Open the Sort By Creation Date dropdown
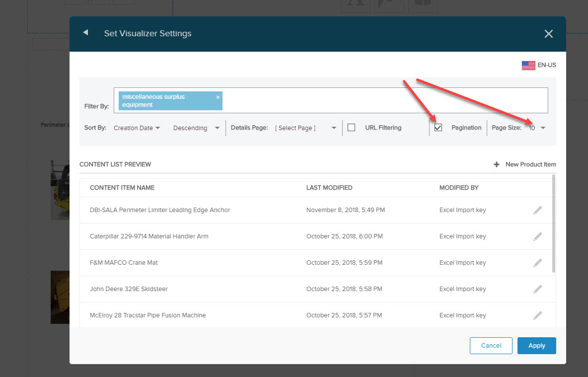The width and height of the screenshot is (588, 377). tap(137, 128)
